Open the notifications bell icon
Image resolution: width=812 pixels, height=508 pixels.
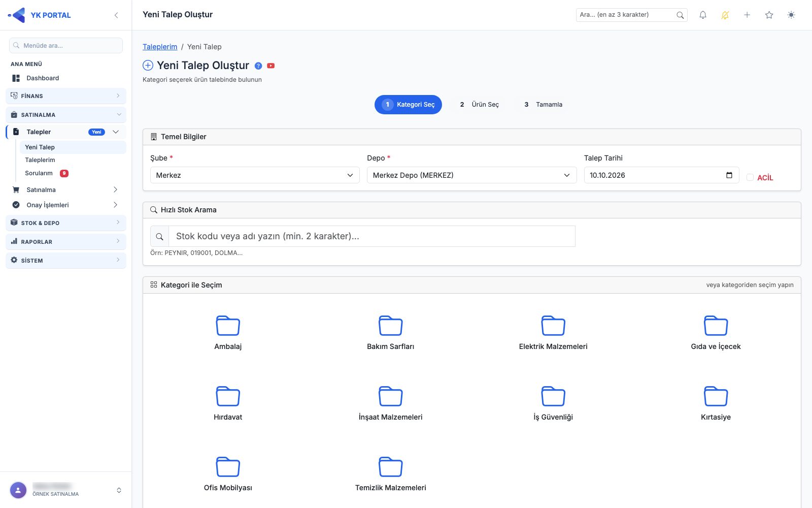coord(703,15)
